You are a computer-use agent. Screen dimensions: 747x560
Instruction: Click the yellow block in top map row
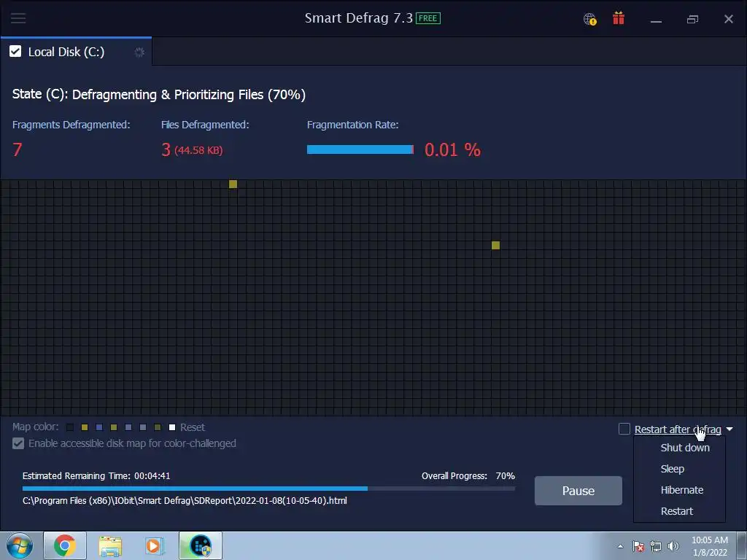pyautogui.click(x=233, y=184)
